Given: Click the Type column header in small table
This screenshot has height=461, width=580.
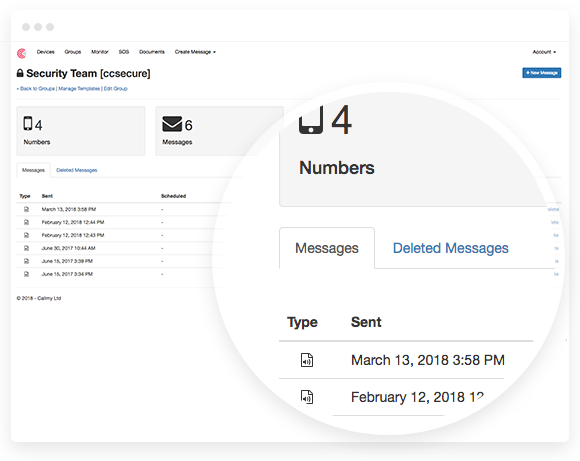Looking at the screenshot, I should pos(25,196).
